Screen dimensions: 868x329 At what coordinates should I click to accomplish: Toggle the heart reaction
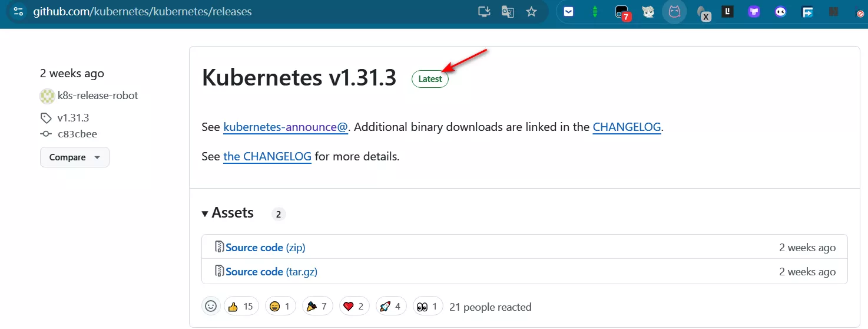(354, 306)
